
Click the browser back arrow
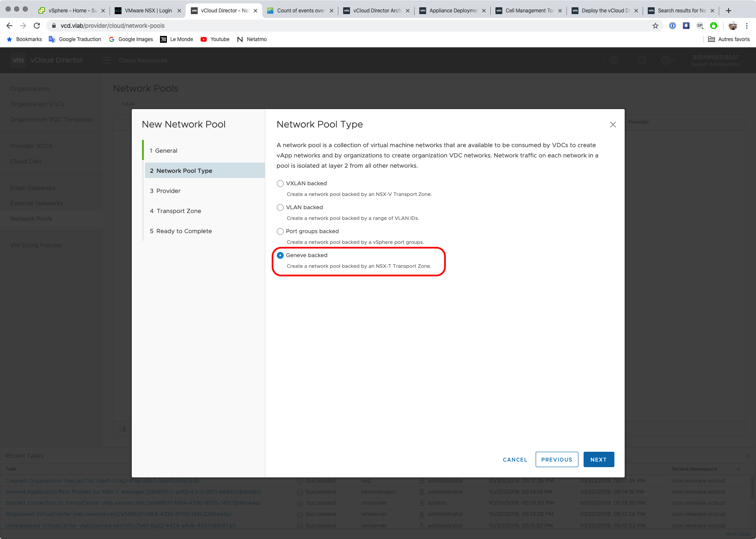9,26
